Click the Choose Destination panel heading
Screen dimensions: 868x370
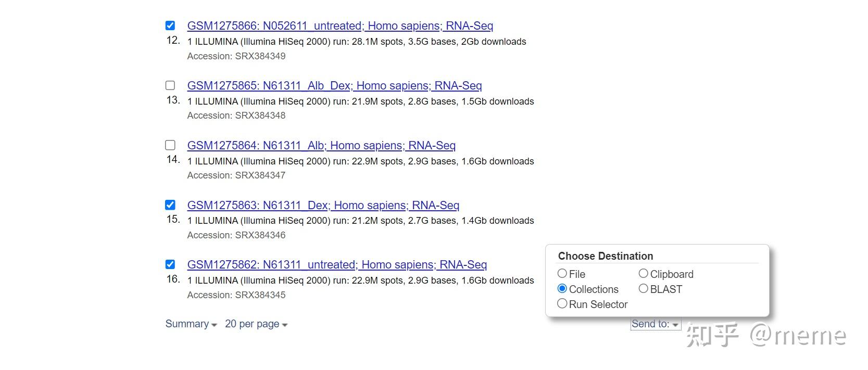(606, 256)
